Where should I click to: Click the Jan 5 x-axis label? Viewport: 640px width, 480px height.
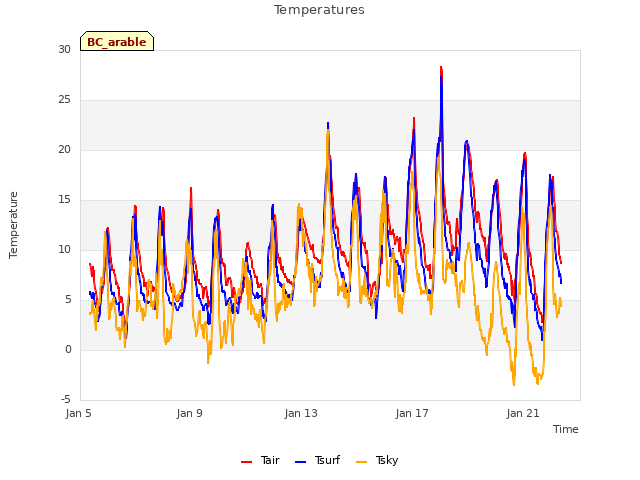coord(78,413)
